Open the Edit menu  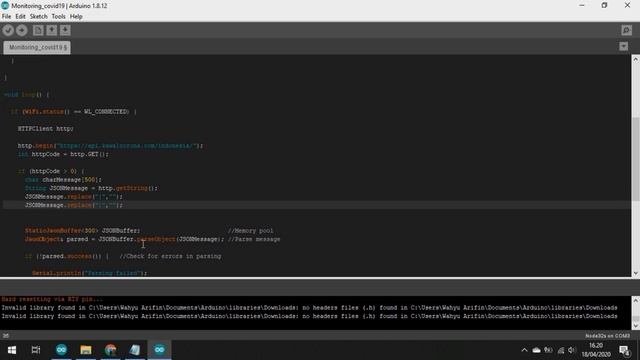pos(20,16)
